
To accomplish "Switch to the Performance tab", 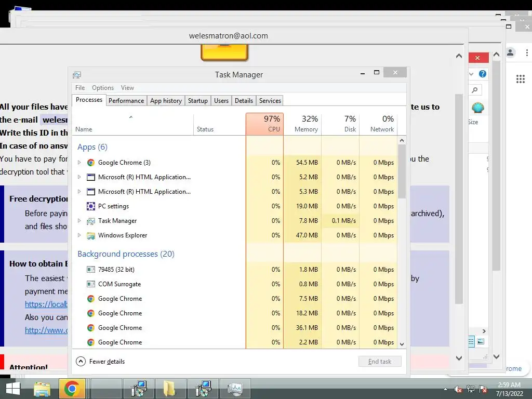I will click(126, 101).
